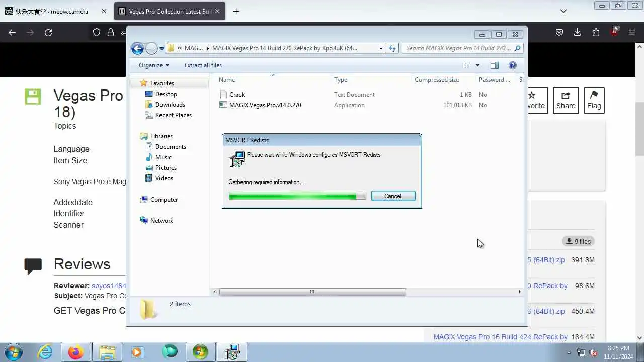Expand the address bar path dropdown
Screen dimensions: 644x362
[x=381, y=48]
